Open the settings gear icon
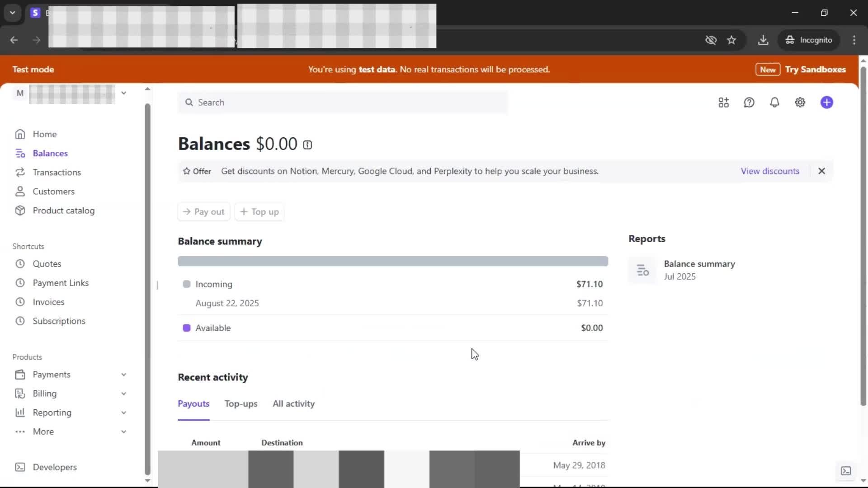 coord(800,103)
